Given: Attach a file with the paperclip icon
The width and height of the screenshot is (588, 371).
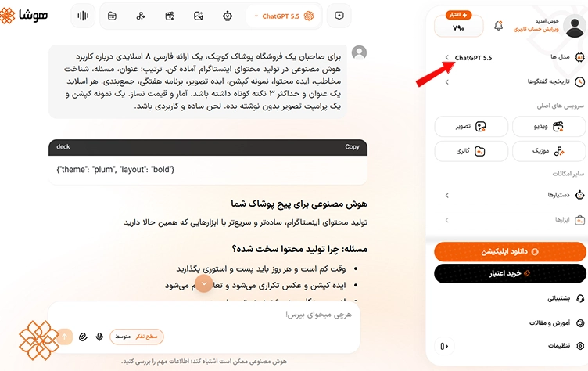Looking at the screenshot, I should click(x=83, y=337).
